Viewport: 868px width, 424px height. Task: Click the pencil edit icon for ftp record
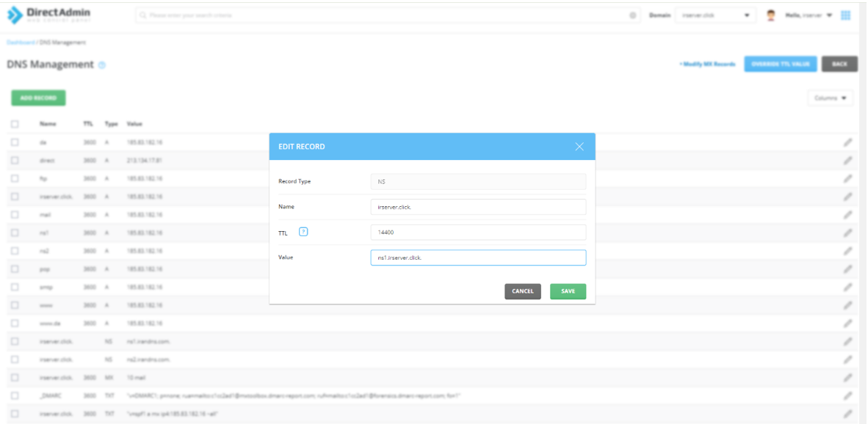coord(847,178)
